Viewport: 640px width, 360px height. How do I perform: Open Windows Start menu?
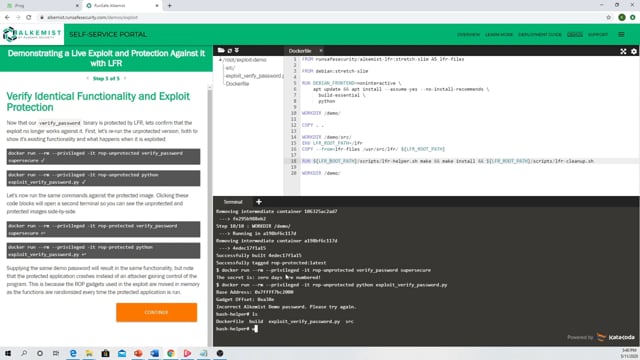tap(8, 353)
